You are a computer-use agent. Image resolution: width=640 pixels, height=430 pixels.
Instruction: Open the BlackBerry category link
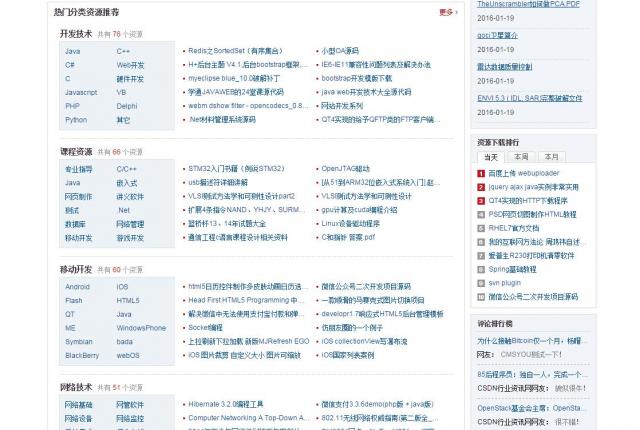coord(82,355)
